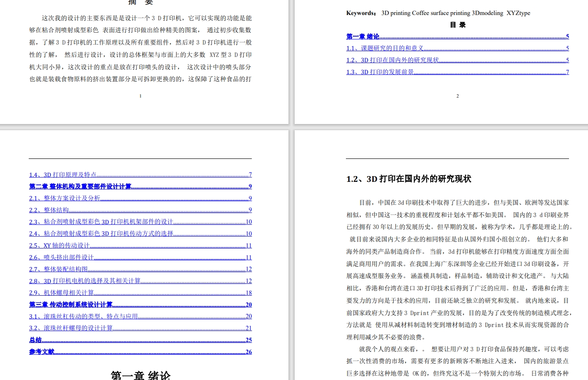Select the 2.2、整体结构 contents entry
Screen dimensions: 588x380
tap(140, 210)
